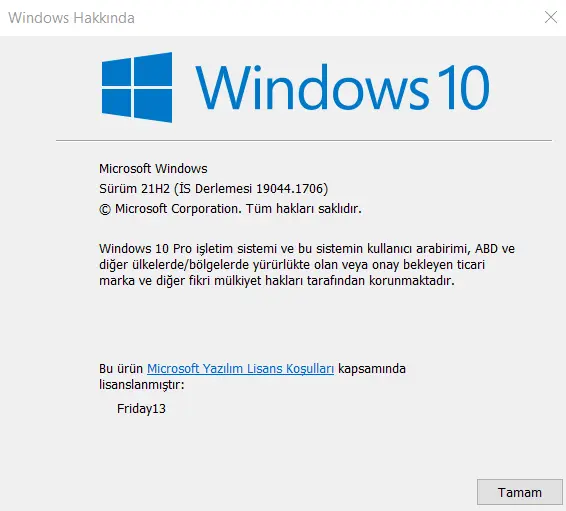Click the horizontal separator below the banner
This screenshot has height=511, width=566.
[304, 140]
